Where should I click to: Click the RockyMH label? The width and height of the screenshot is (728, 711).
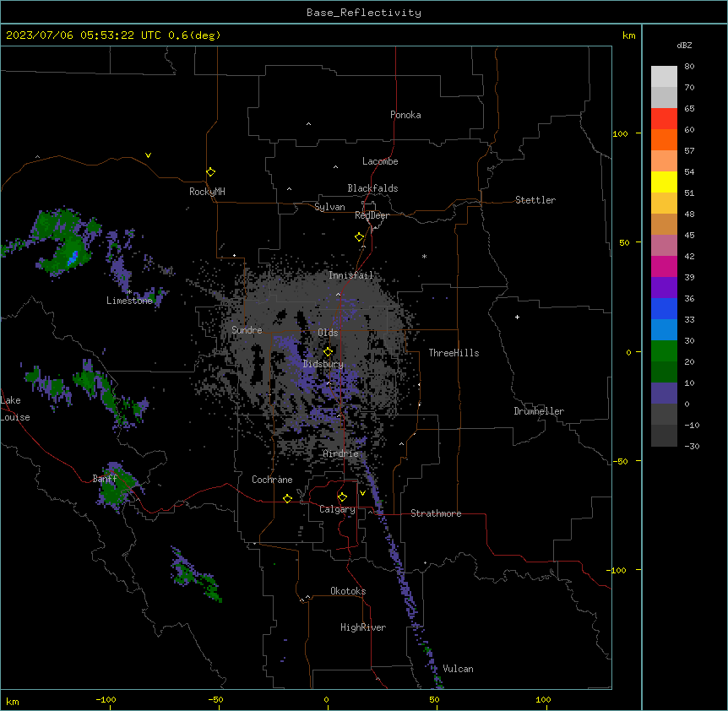coord(207,192)
